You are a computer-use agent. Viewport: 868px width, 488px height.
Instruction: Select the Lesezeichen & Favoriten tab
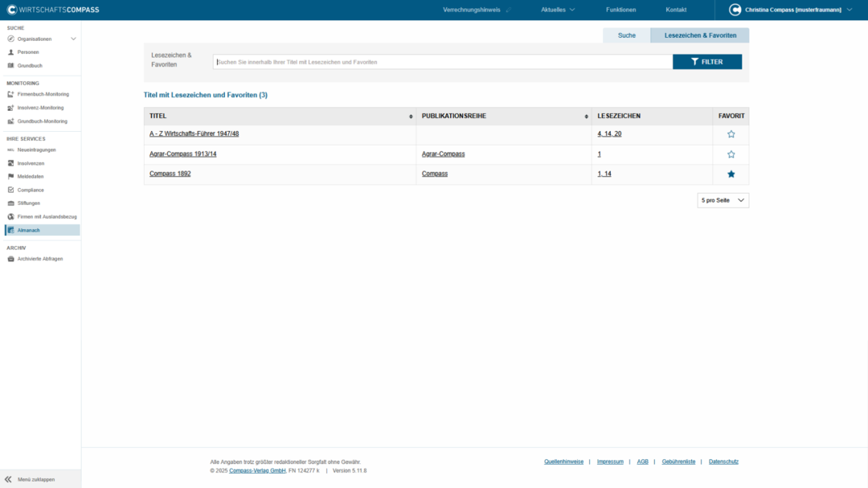tap(700, 35)
